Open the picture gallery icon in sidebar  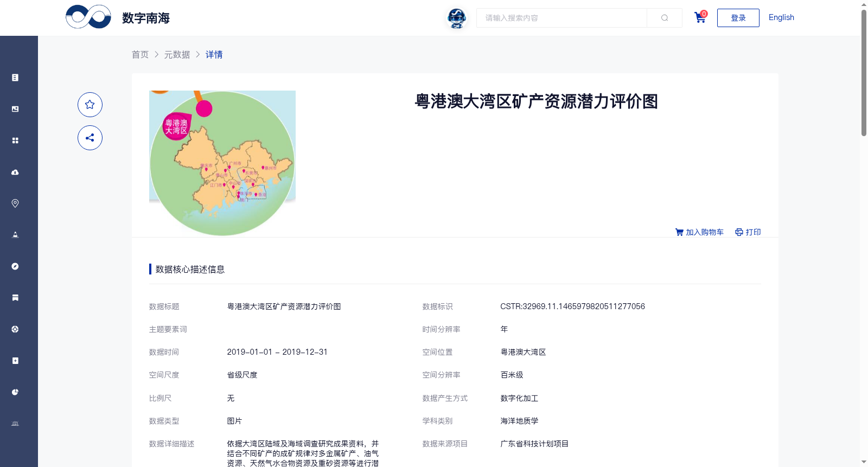(x=15, y=109)
